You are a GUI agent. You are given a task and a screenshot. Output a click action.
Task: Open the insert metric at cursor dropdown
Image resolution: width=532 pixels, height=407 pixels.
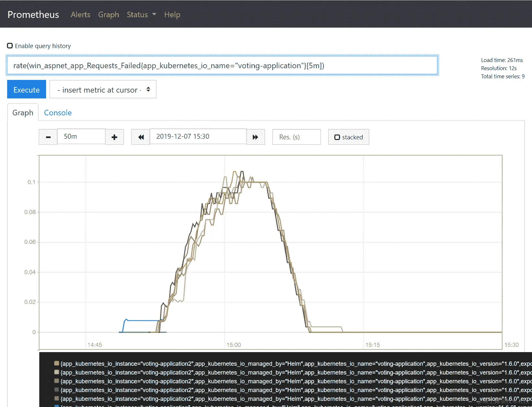[x=103, y=89]
